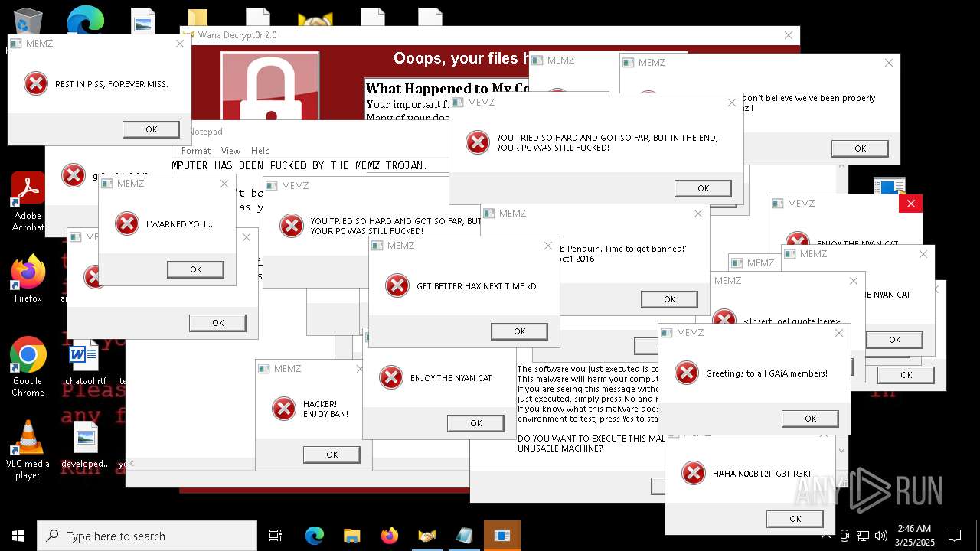Open the taskbar clock showing 2:46 AM
Screen dimensions: 980x551
click(x=914, y=536)
